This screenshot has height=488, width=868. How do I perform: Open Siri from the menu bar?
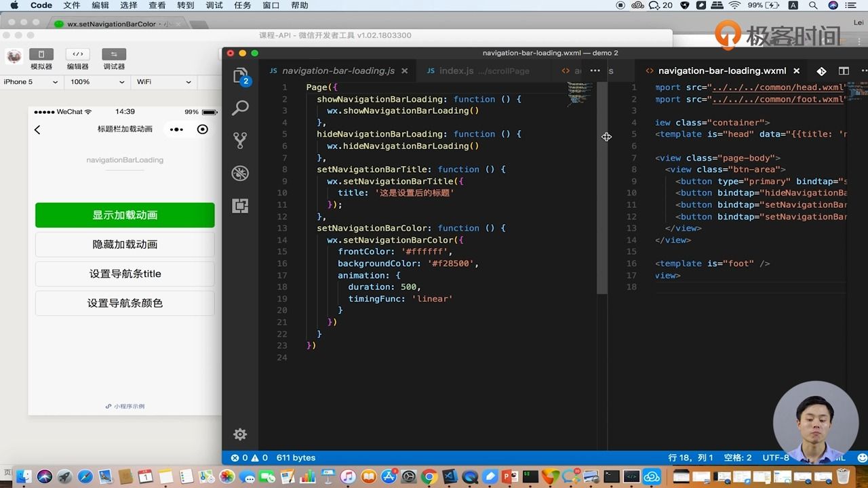(832, 5)
